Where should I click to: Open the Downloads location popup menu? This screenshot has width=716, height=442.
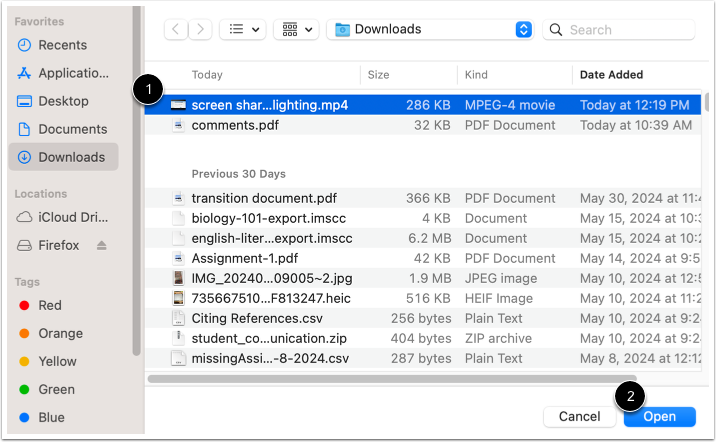(x=430, y=30)
